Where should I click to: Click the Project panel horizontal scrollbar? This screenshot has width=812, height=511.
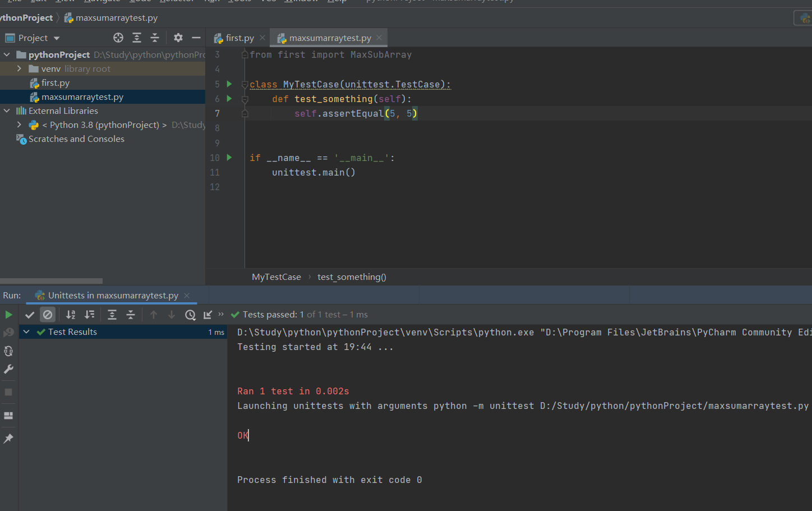(51, 281)
